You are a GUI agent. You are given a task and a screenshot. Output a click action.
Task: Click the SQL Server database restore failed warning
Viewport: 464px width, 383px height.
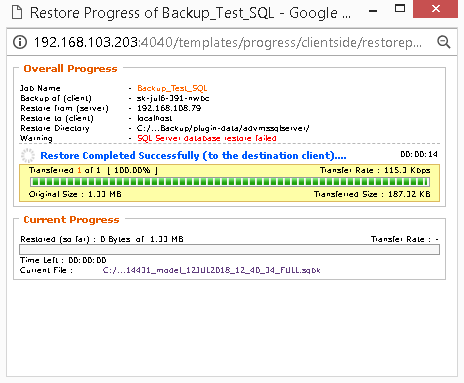[207, 138]
